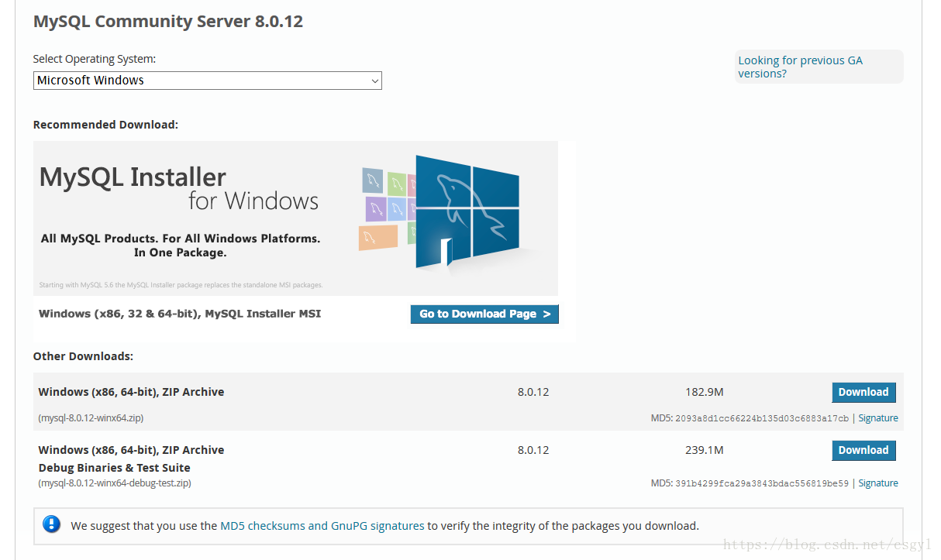Click the Go to Download Page button

[x=484, y=314]
